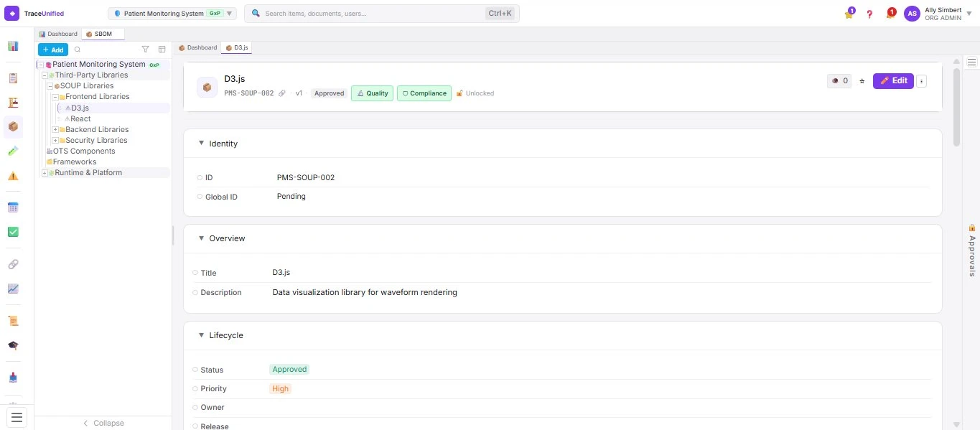Click the purple Edit button

pyautogui.click(x=894, y=81)
